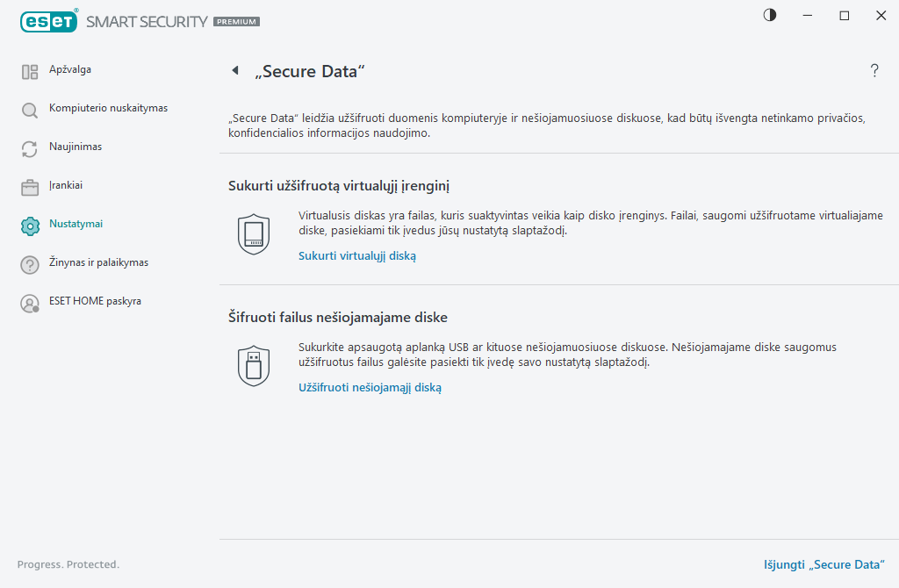Click Sukurti virtualųjį diską link

click(356, 255)
